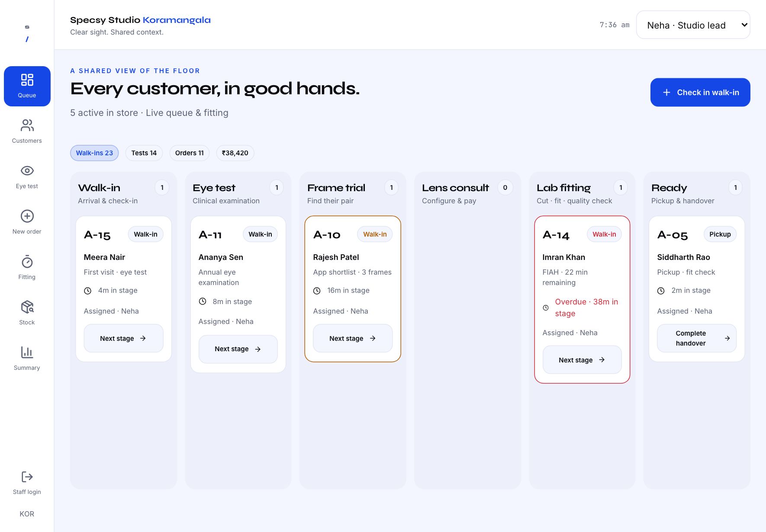
Task: Expand the Neha · Studio lead dropdown
Action: tap(693, 25)
